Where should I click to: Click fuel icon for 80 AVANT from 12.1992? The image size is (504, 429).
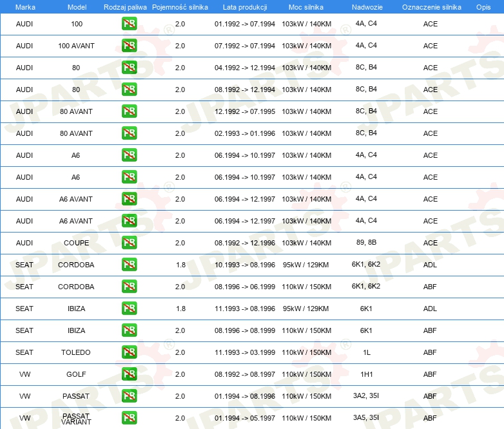(x=129, y=111)
